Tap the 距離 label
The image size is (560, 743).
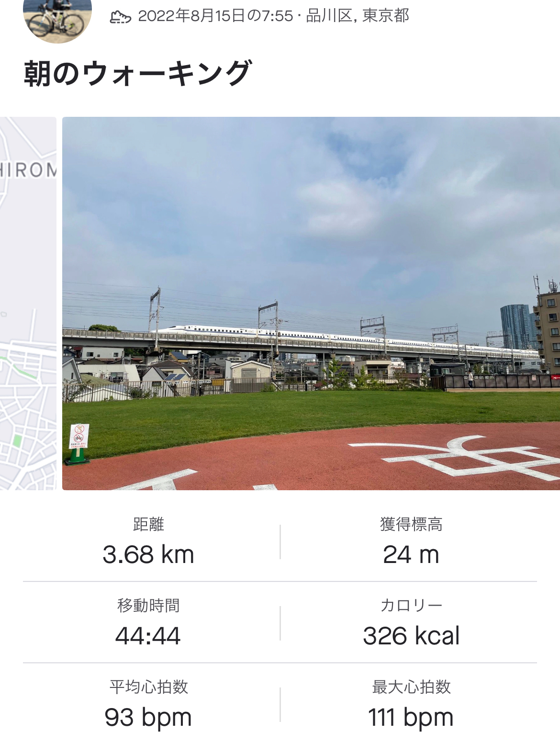[x=148, y=524]
